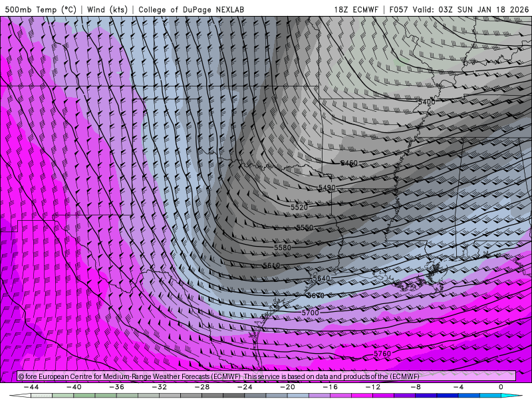Click the ECMWF copyright notice banner

(267, 376)
